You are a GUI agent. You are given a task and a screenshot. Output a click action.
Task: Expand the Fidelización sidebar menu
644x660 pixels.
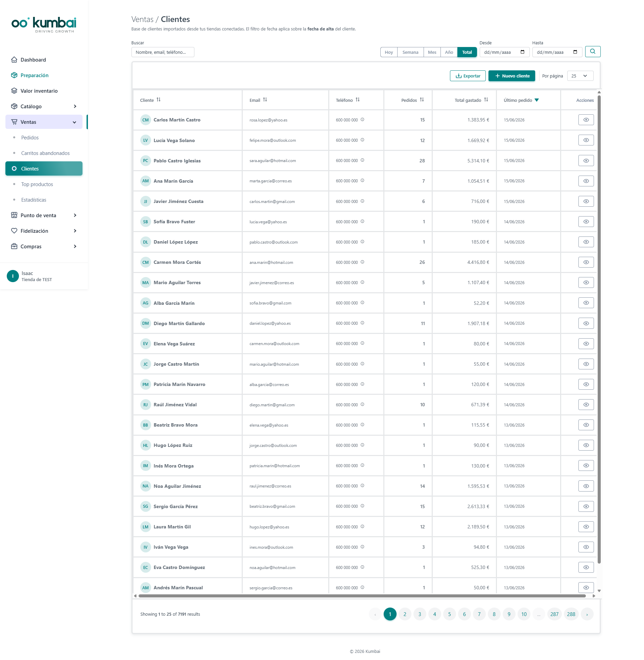[44, 231]
